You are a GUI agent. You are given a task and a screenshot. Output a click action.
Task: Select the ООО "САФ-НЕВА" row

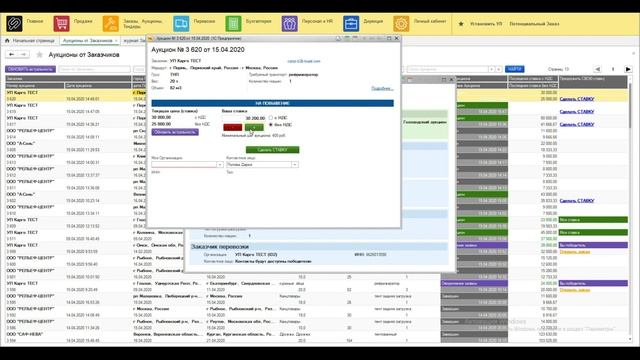pos(317,337)
